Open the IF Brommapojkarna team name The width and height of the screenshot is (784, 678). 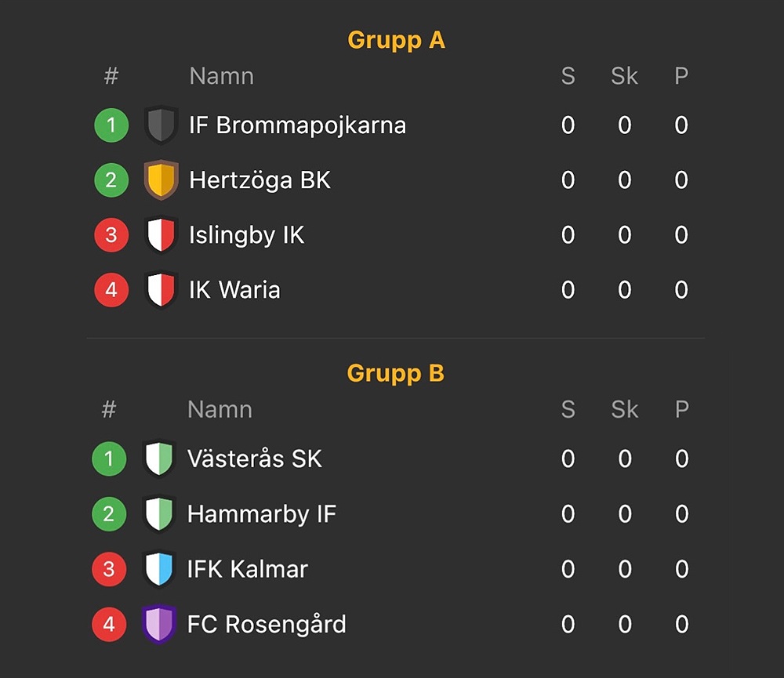pyautogui.click(x=297, y=125)
